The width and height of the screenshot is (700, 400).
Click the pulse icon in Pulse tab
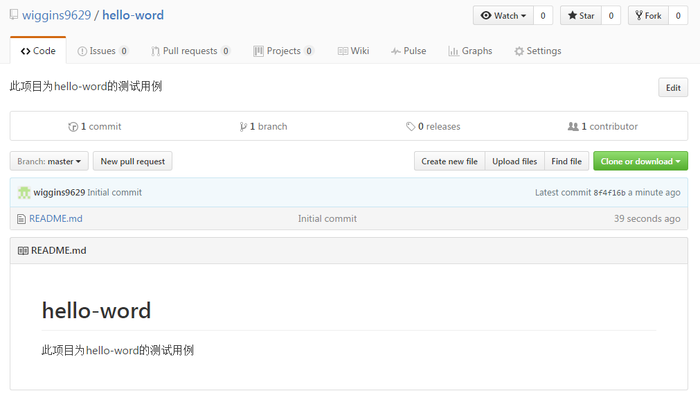tap(396, 51)
